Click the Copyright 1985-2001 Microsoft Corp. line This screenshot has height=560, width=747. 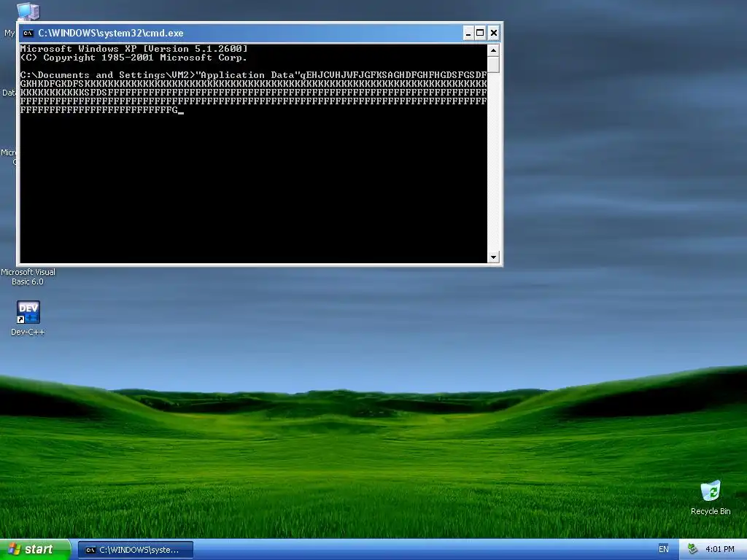134,58
